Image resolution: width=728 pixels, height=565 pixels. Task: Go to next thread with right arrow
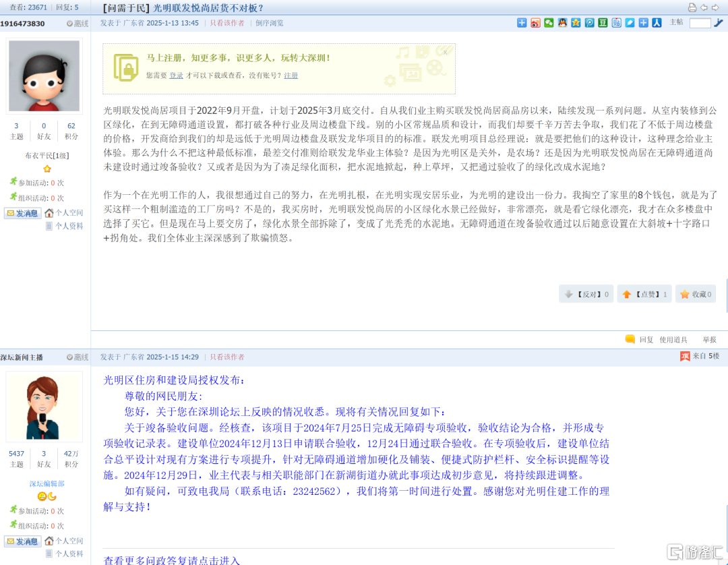(x=716, y=7)
